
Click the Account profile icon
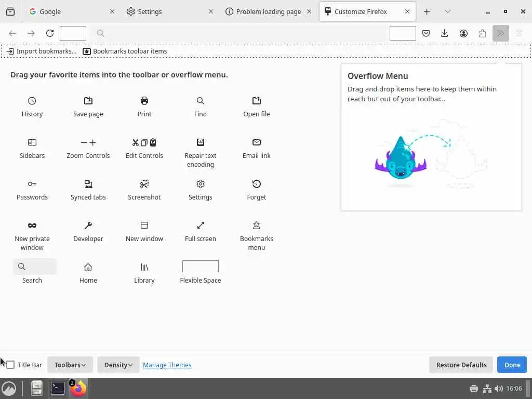[463, 33]
